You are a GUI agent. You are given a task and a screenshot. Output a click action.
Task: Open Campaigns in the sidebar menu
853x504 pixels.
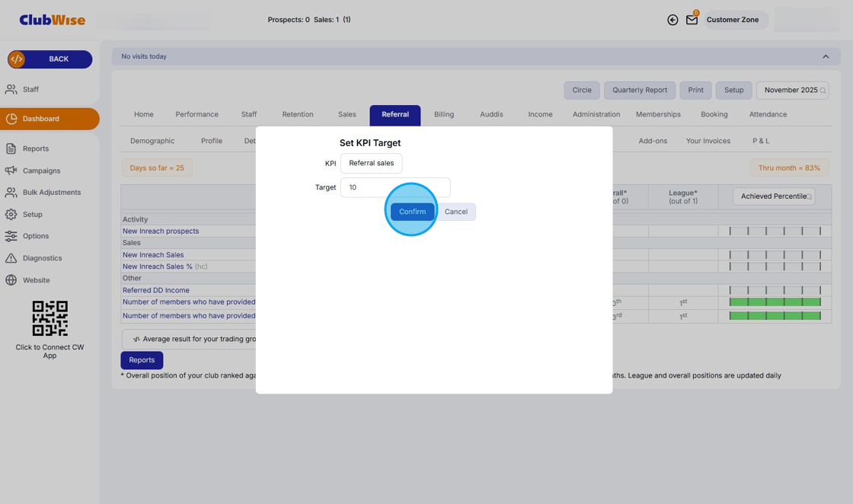click(x=41, y=171)
